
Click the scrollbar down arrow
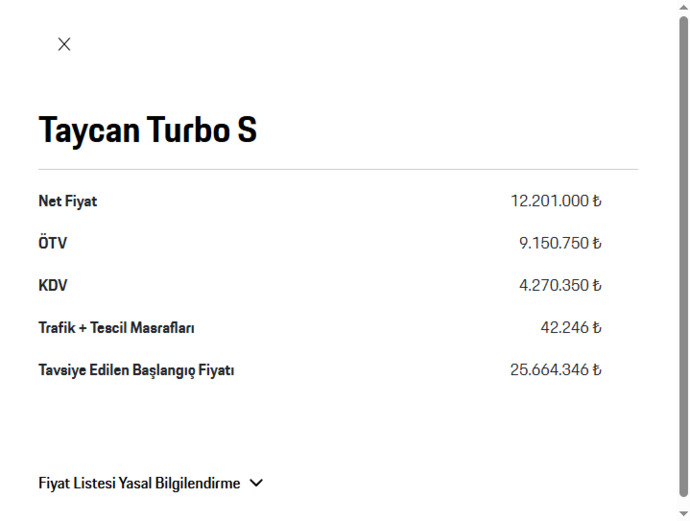tap(683, 514)
